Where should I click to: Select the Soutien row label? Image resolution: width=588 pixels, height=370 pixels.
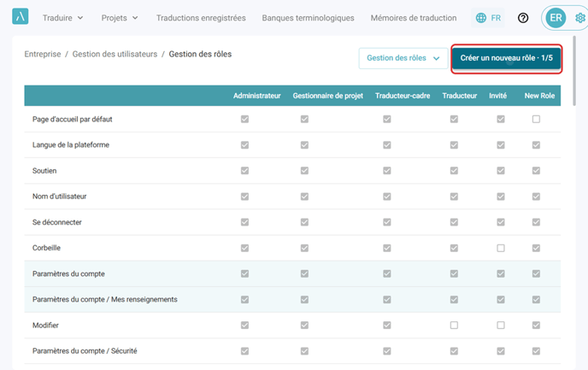[44, 171]
